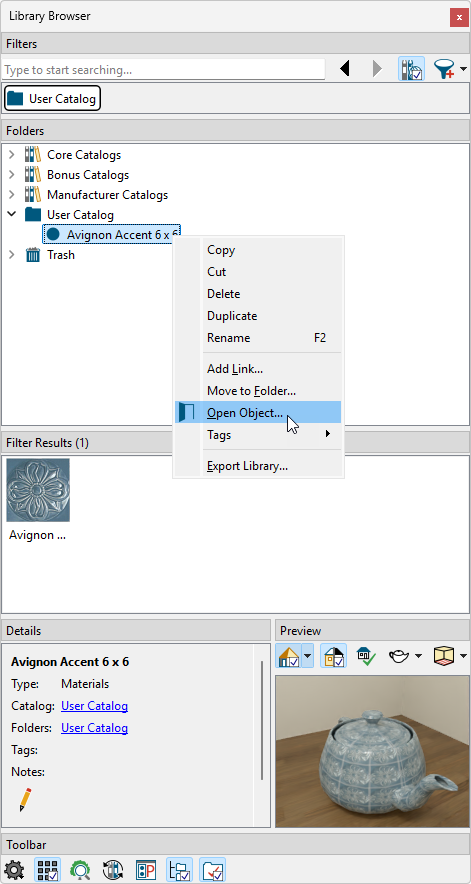Click the User Catalog filter chip

(52, 99)
